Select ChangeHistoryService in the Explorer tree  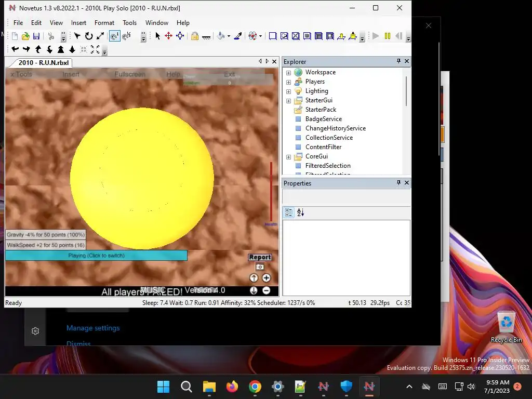point(336,128)
